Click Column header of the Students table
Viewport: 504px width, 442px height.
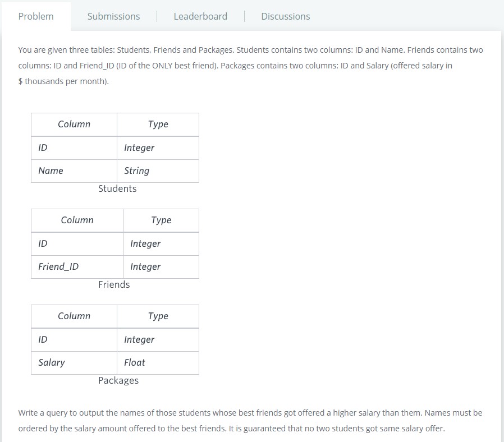pos(74,124)
